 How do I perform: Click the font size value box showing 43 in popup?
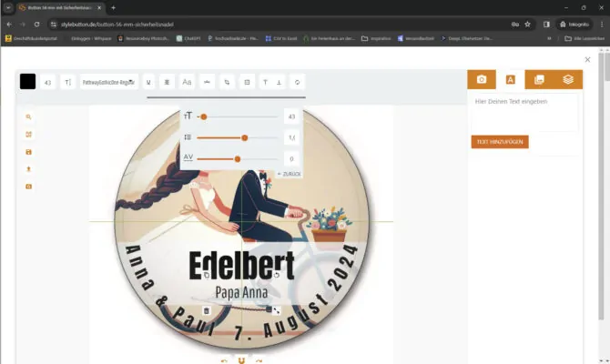coord(291,116)
